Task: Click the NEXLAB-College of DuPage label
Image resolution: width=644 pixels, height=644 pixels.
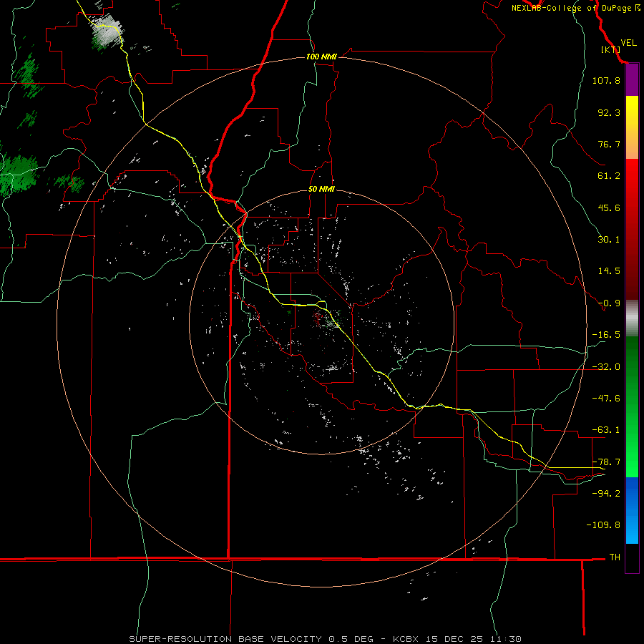Action: (x=575, y=8)
